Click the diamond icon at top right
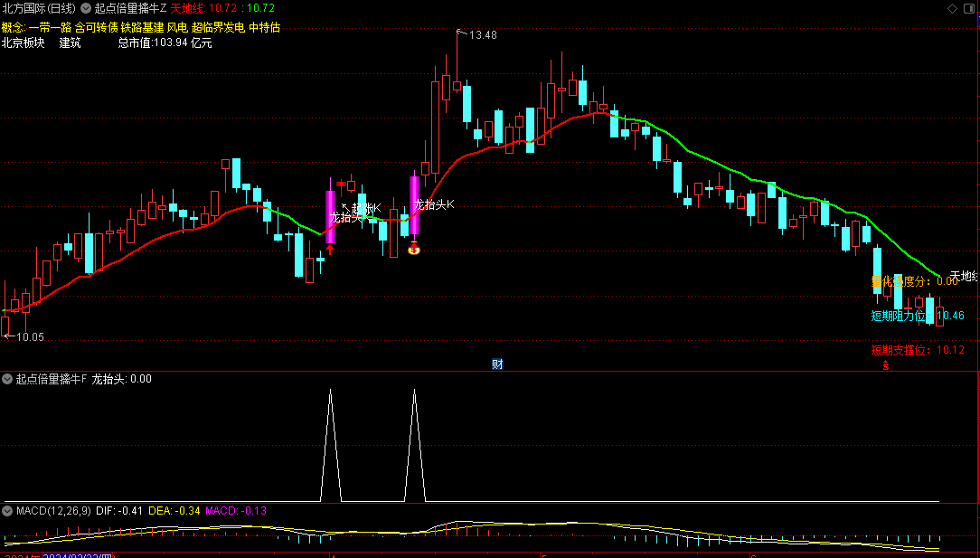 pos(953,8)
